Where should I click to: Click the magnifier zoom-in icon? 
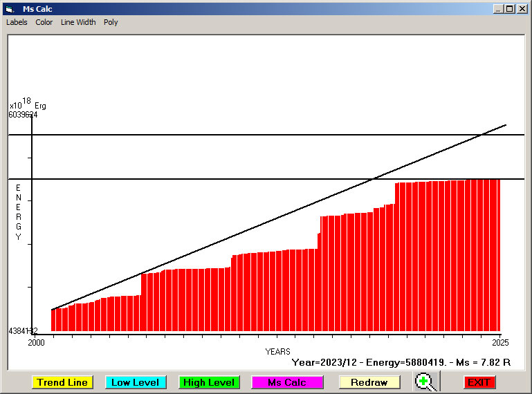[425, 382]
